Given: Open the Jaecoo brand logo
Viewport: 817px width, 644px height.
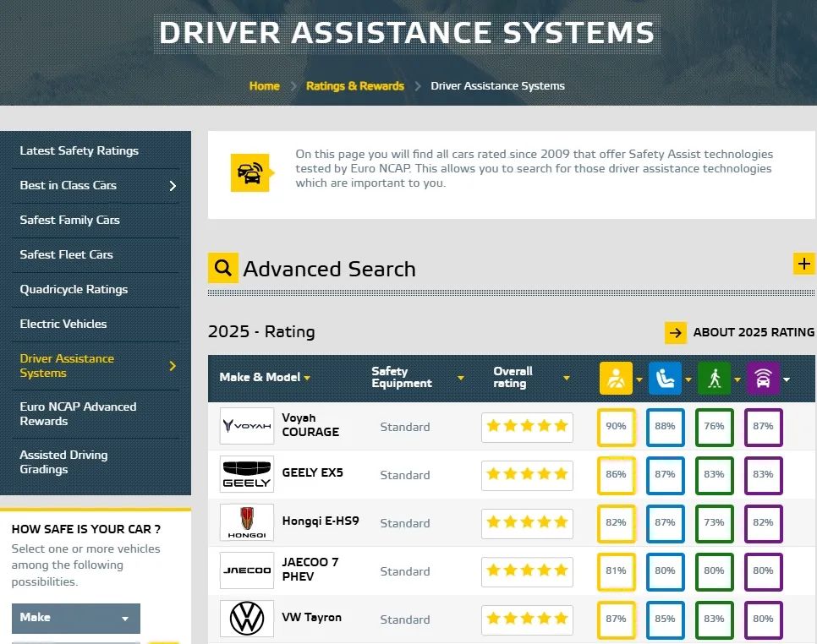Looking at the screenshot, I should (246, 570).
